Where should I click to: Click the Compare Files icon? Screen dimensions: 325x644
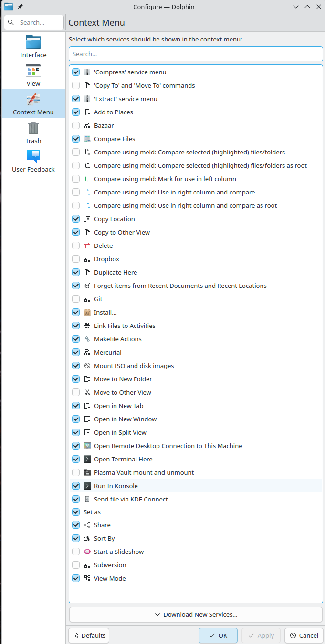(x=87, y=139)
